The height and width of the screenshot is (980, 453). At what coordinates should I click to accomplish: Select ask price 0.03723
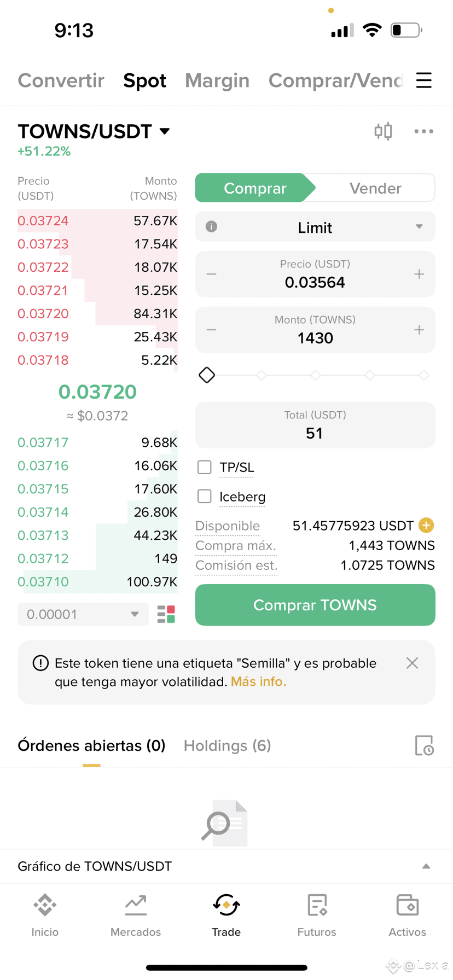(43, 244)
